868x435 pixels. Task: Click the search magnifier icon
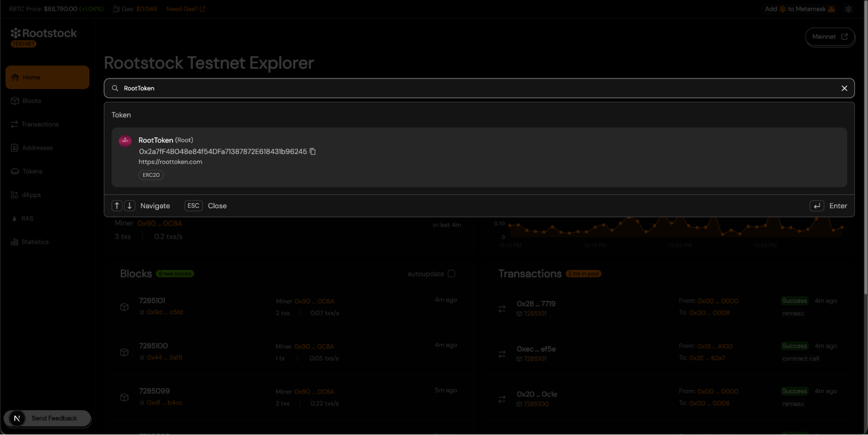coord(115,88)
